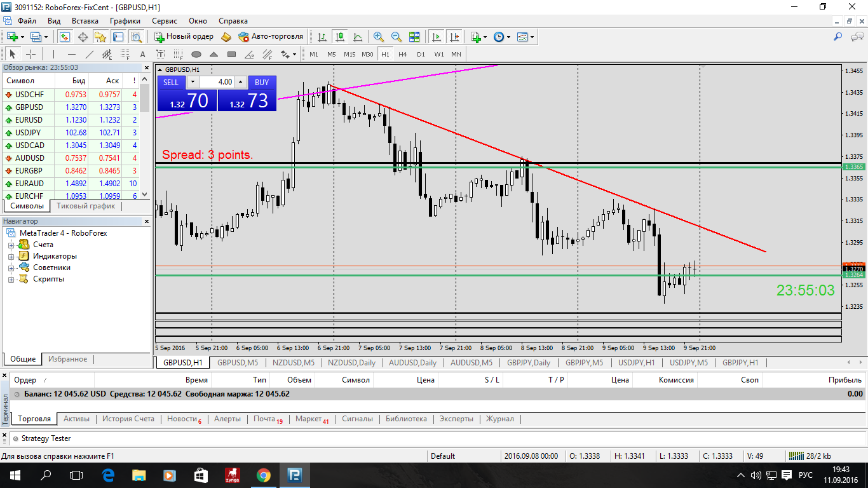Select the Crosshair tool

(31, 54)
